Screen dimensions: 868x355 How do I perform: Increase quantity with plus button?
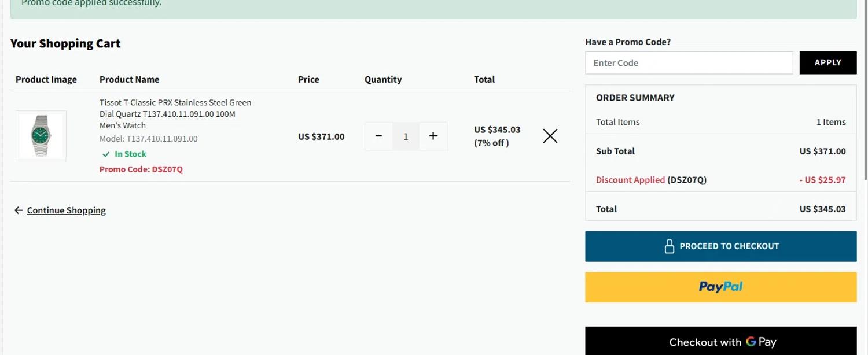(433, 136)
